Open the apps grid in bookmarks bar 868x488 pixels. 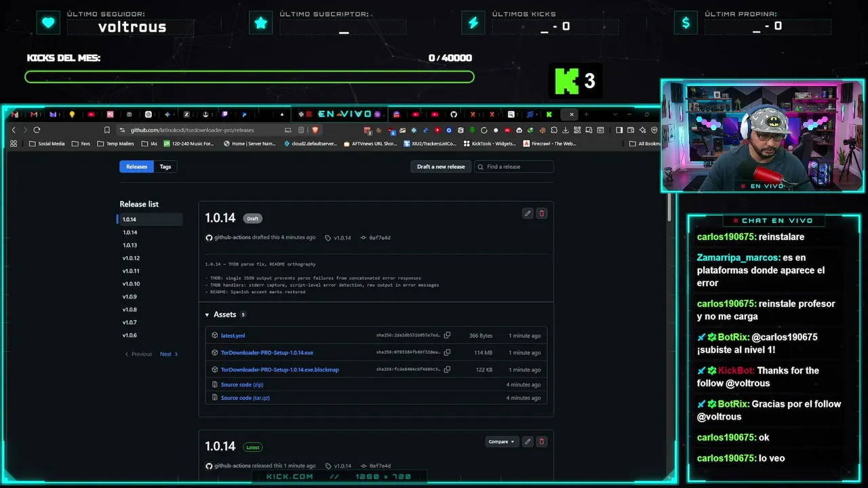[14, 144]
